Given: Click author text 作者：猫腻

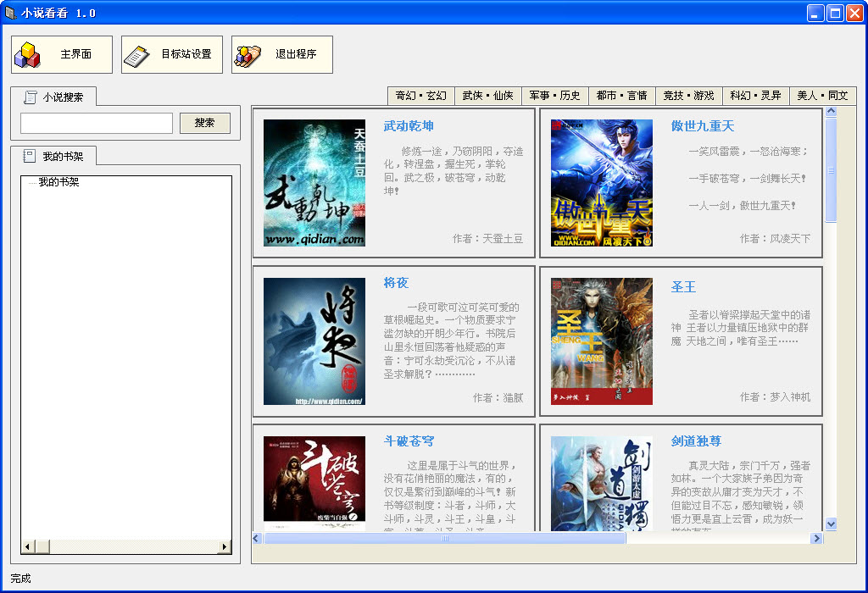Looking at the screenshot, I should (x=498, y=397).
